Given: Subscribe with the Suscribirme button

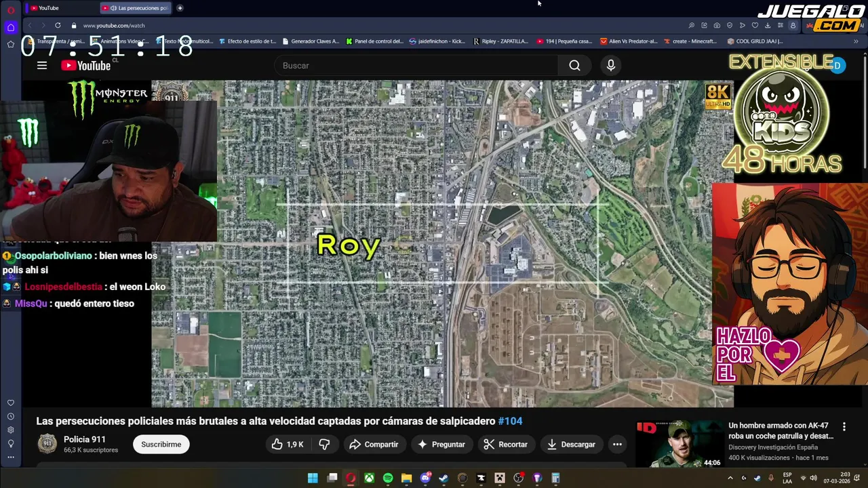Looking at the screenshot, I should tap(161, 445).
